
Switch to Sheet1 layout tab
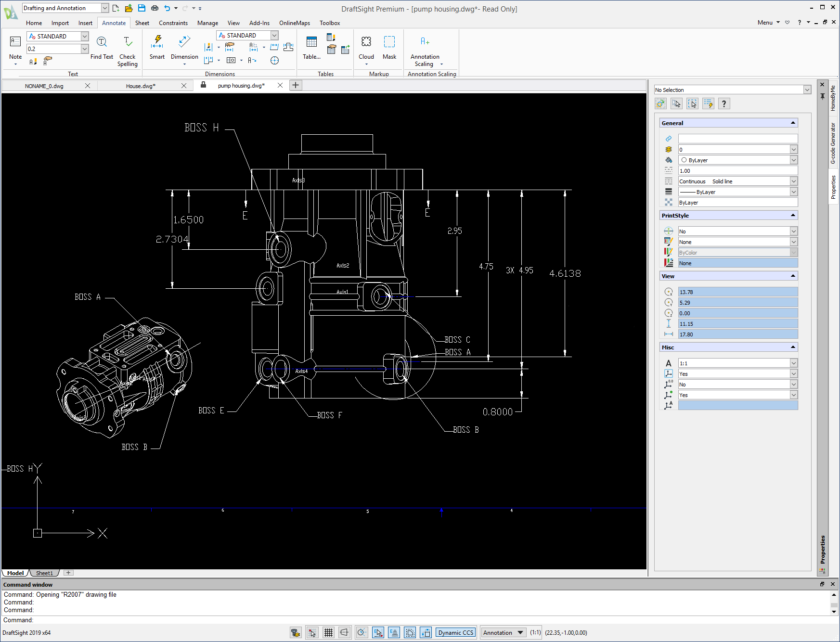[45, 573]
